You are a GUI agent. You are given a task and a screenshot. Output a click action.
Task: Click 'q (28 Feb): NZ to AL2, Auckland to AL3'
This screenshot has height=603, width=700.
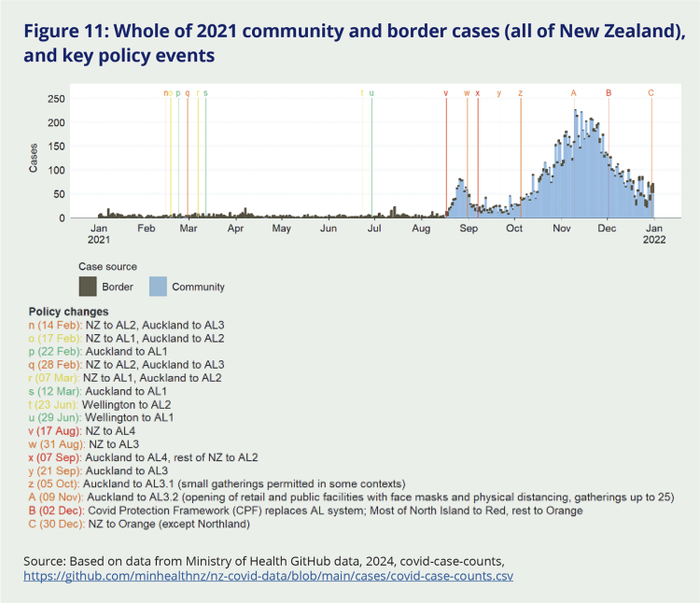[x=126, y=365]
